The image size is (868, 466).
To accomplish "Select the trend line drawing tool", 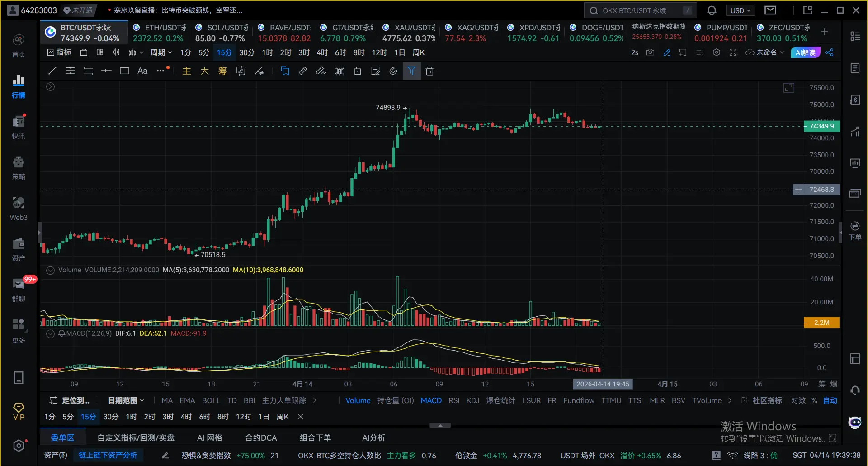I will [x=52, y=71].
